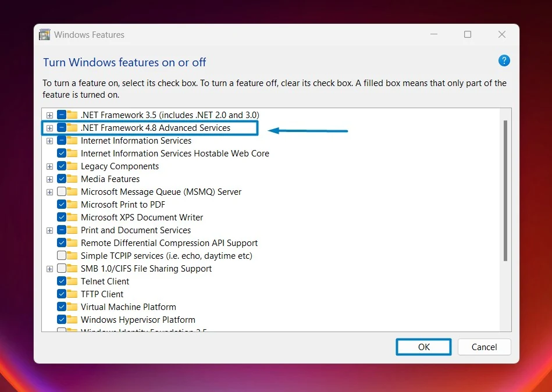
Task: Toggle .NET Framework 4.8 Advanced Services checkbox
Action: 62,127
